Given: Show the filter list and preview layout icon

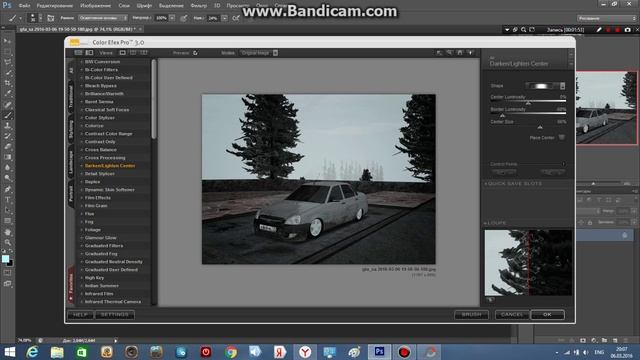Looking at the screenshot, I should pos(89,53).
